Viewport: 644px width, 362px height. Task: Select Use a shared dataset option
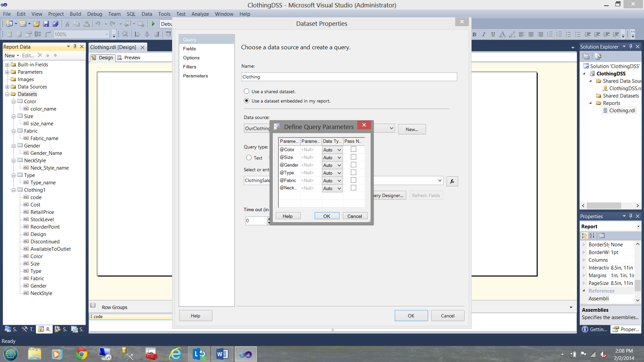(x=247, y=91)
